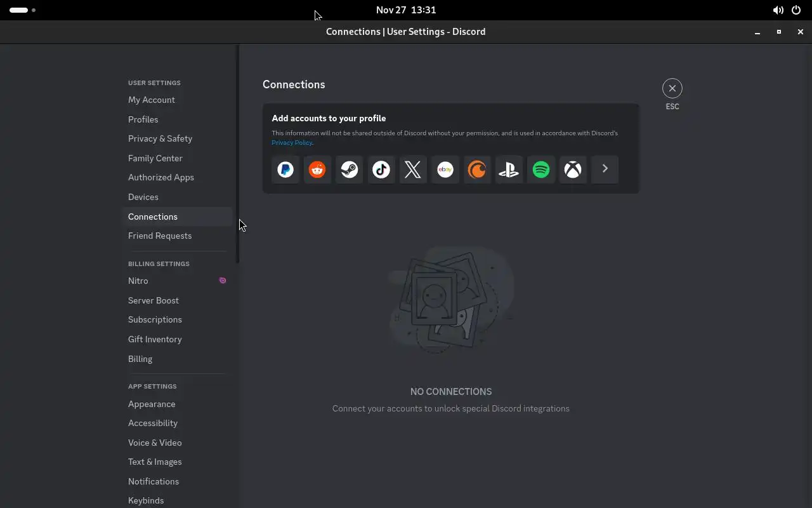Open Text & Images settings
This screenshot has height=508, width=812.
[x=177, y=462]
